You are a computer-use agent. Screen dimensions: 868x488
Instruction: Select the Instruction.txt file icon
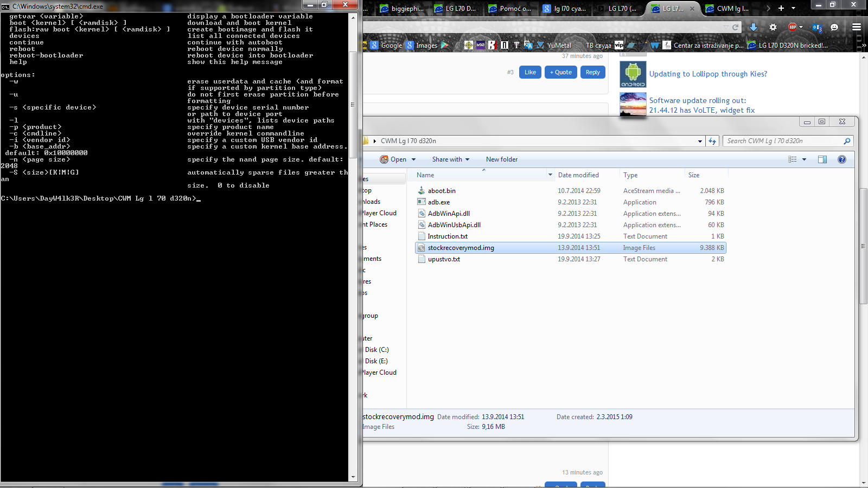[422, 236]
